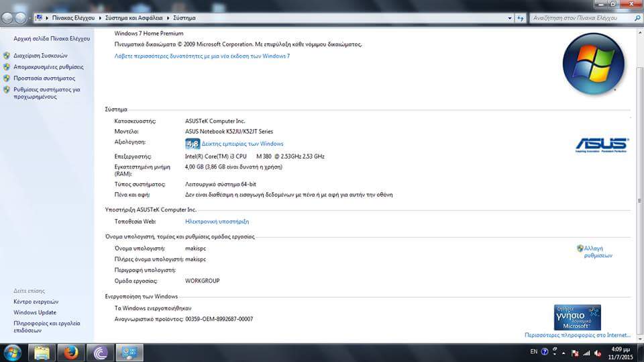Click the EN language indicator in the tray
The image size is (644, 362).
[x=533, y=352]
